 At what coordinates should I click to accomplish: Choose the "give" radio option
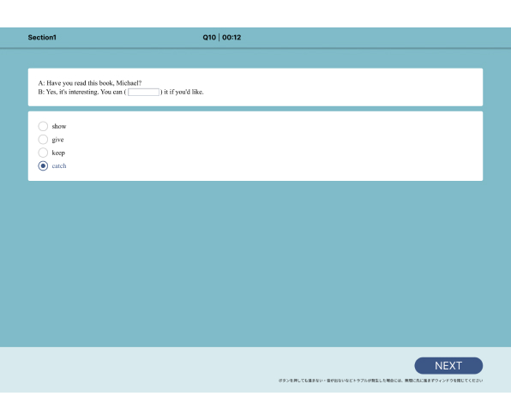pyautogui.click(x=43, y=140)
